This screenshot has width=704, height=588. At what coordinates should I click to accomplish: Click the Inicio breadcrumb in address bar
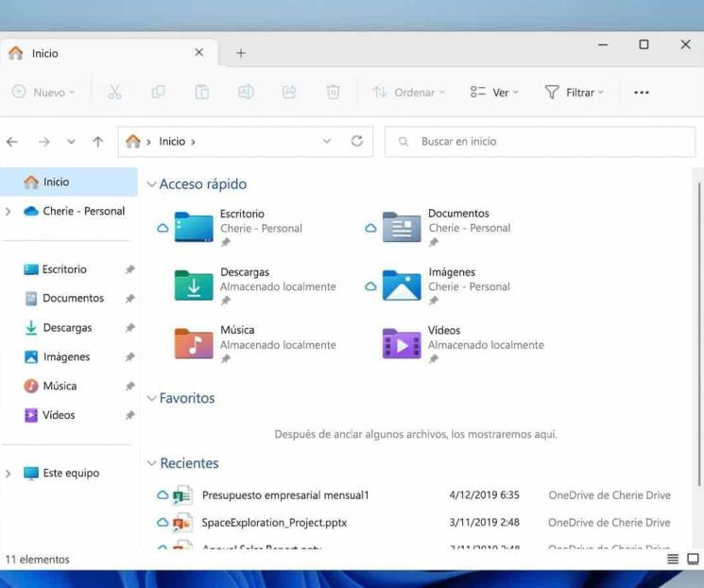pos(172,142)
